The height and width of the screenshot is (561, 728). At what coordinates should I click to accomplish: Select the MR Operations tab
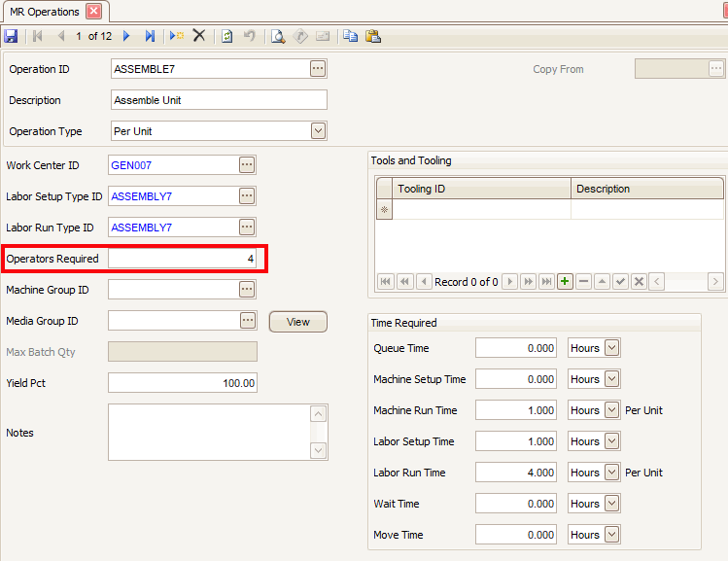tap(44, 12)
